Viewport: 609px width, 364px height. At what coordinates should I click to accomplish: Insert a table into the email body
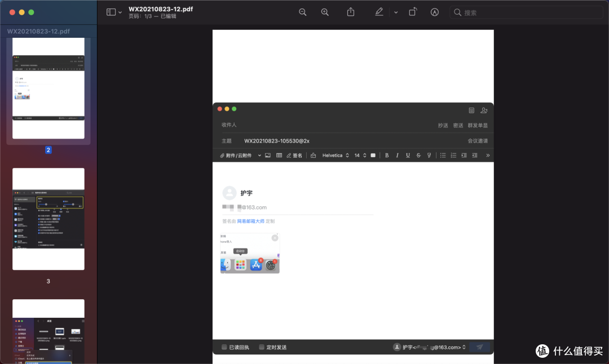tap(279, 155)
